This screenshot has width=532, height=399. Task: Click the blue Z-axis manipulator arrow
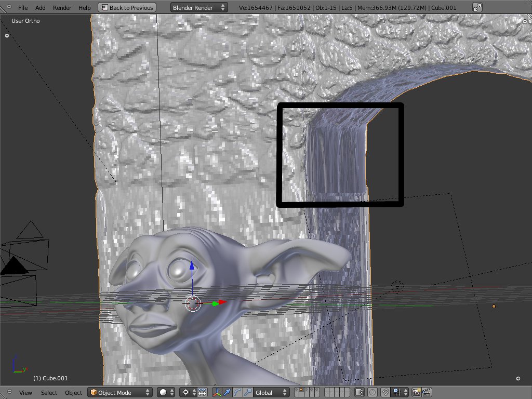(x=192, y=265)
